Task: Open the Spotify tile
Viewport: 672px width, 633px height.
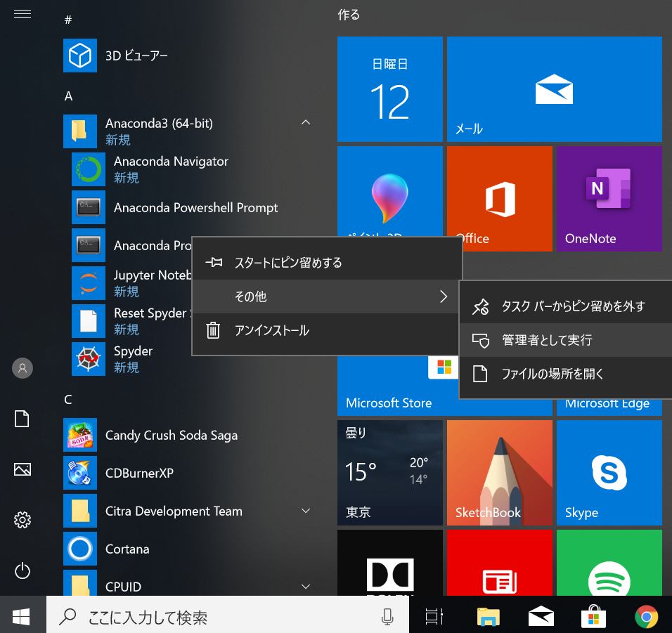Action: tap(609, 563)
